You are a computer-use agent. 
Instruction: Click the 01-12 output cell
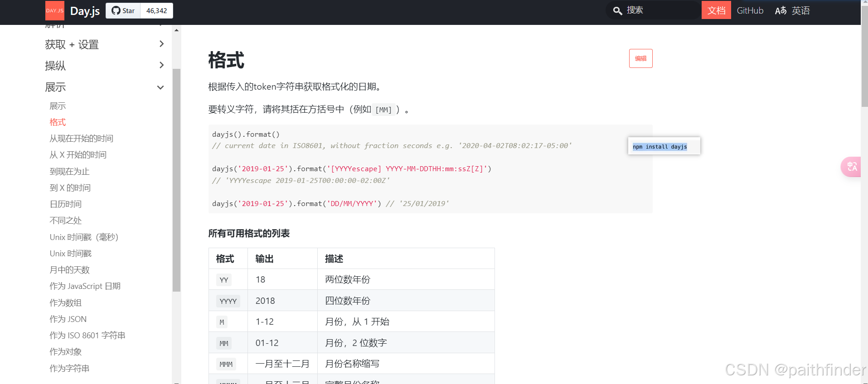click(x=282, y=343)
